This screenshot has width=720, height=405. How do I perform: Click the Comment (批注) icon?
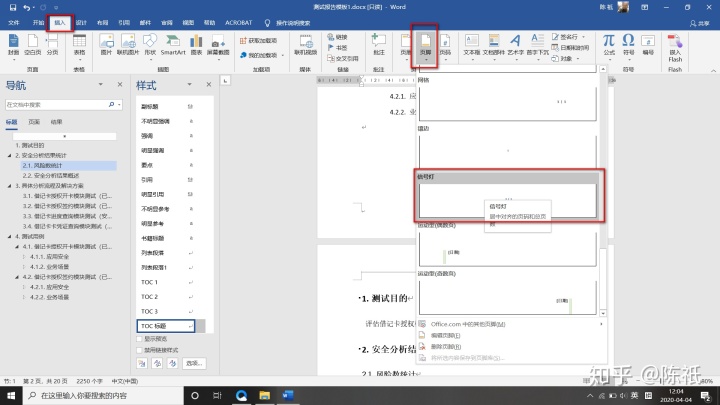click(x=378, y=40)
